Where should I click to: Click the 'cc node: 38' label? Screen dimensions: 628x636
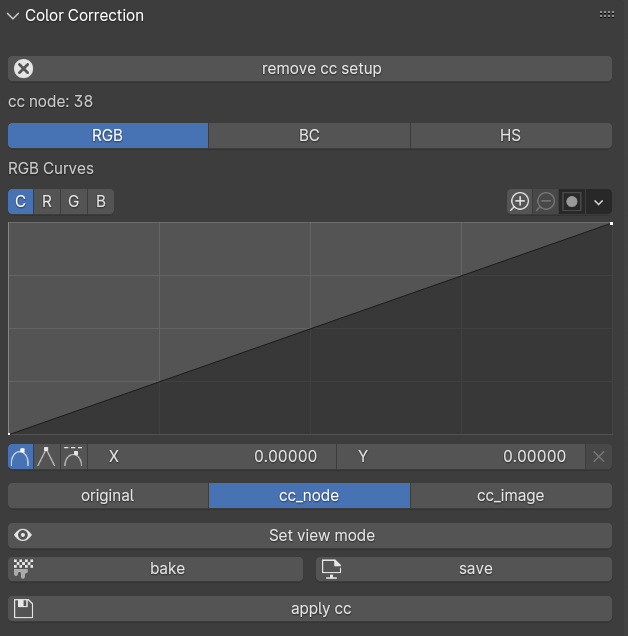point(50,101)
